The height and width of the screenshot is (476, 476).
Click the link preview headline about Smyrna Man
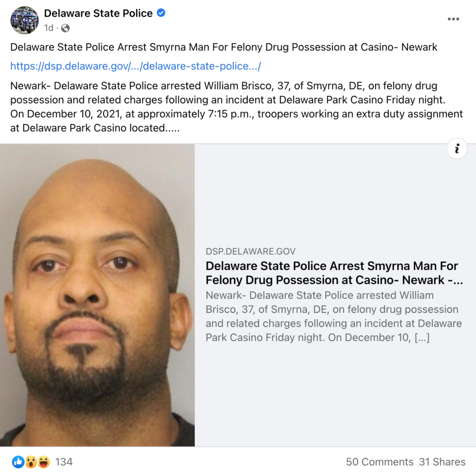tap(334, 272)
